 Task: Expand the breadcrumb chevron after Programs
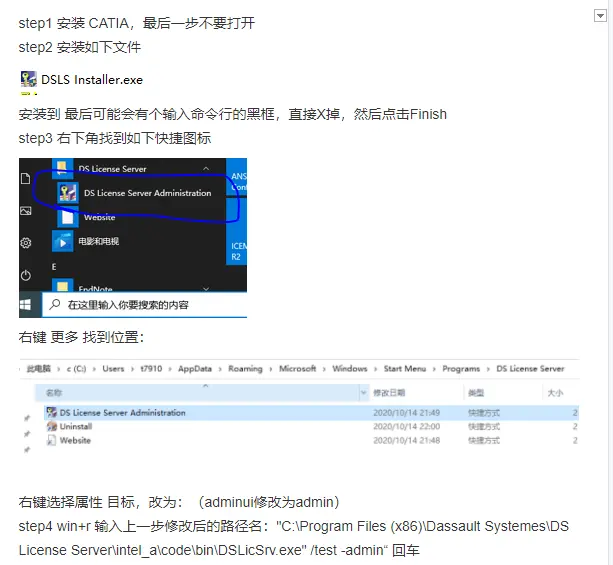488,369
